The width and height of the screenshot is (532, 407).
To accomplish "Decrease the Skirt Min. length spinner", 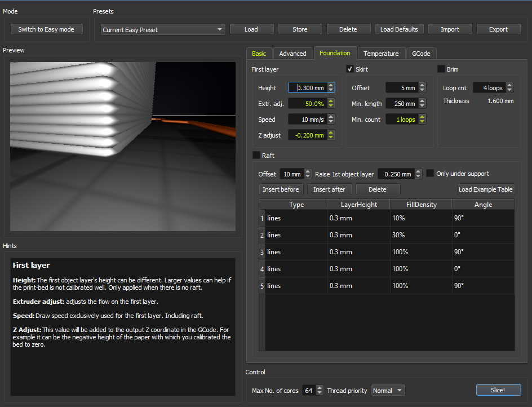I will tap(422, 106).
